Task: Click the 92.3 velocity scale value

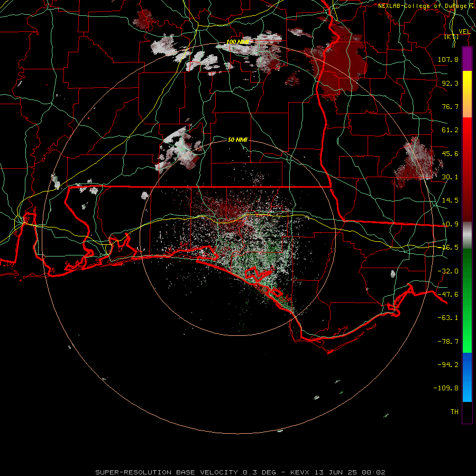Action: point(450,83)
